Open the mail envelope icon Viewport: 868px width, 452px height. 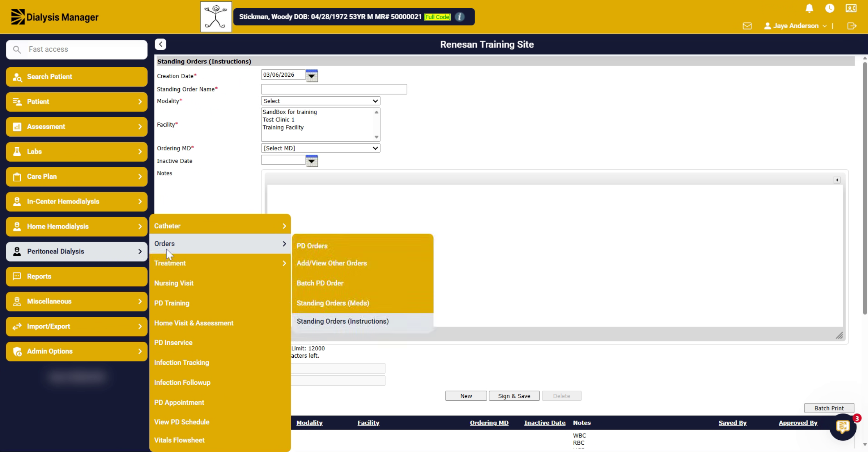point(747,26)
